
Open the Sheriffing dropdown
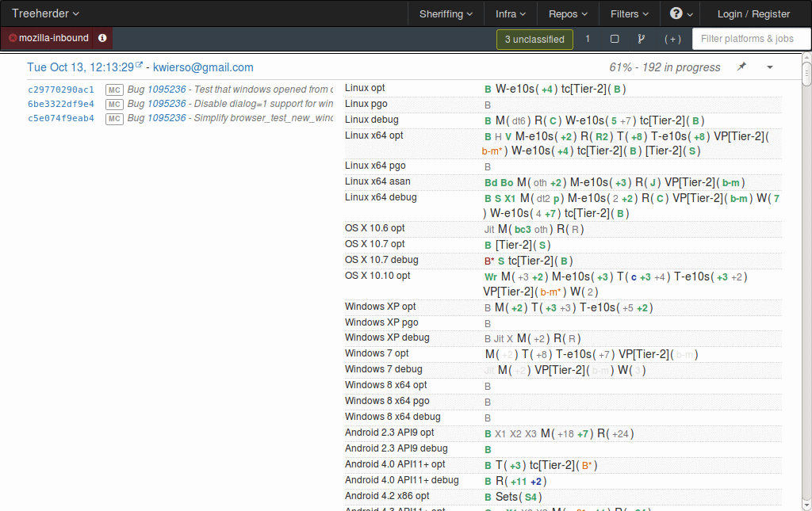coord(446,14)
